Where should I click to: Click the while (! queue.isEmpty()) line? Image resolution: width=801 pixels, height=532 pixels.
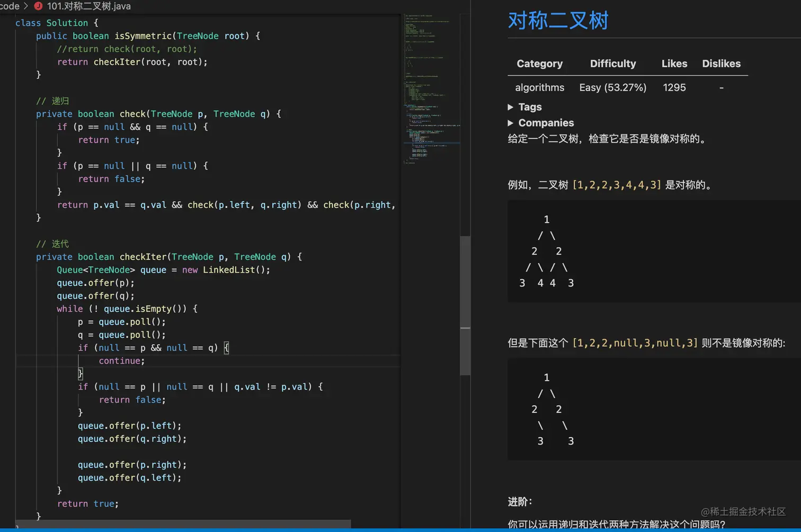coord(127,309)
